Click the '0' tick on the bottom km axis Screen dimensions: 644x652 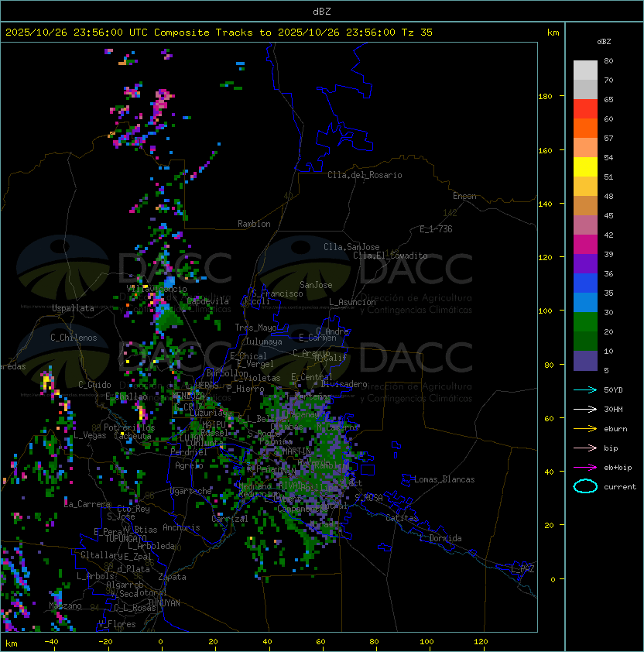(161, 642)
